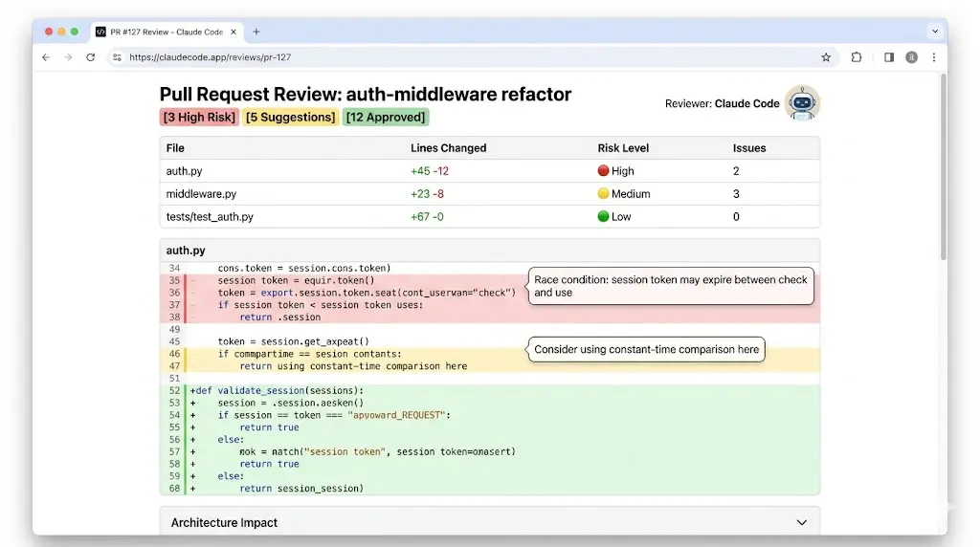Select the race condition review comment bubble
980x547 pixels.
(671, 286)
